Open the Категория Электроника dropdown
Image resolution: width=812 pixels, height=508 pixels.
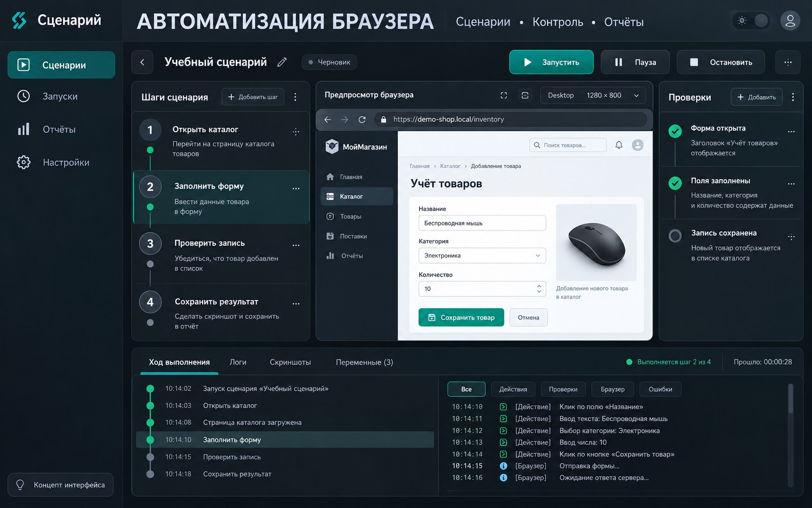point(482,256)
